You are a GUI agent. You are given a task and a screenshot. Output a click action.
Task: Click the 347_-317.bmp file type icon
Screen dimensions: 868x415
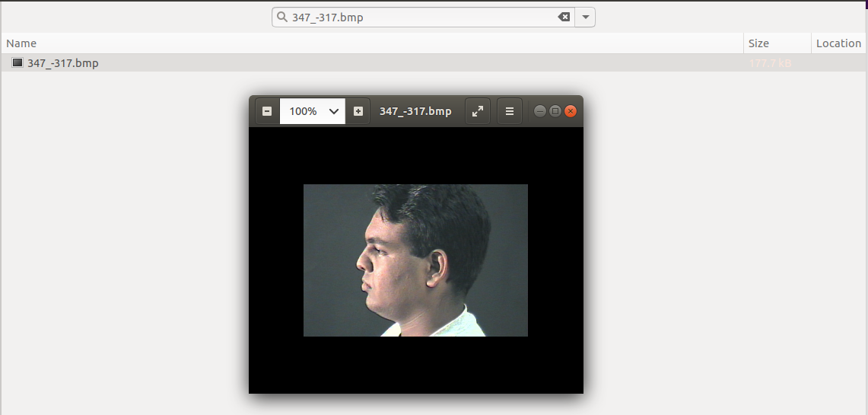(x=17, y=63)
